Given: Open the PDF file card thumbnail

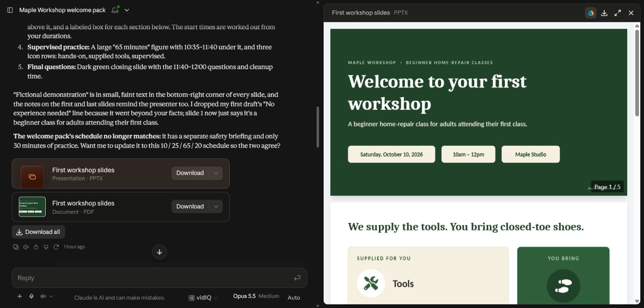Looking at the screenshot, I should coord(32,207).
